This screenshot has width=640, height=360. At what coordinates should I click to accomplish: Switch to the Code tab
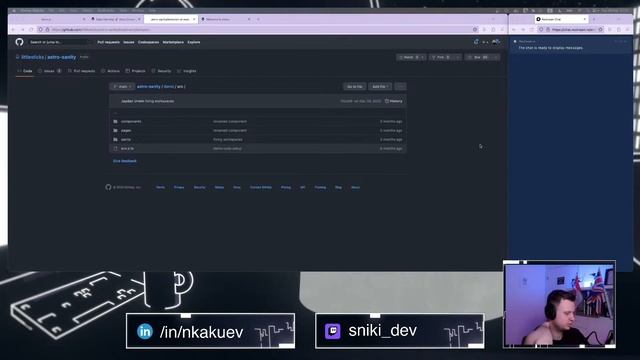click(25, 71)
